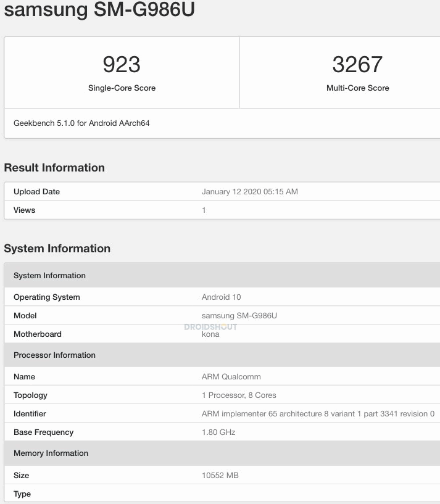Select the 10552 MB memory value
This screenshot has height=504, width=440.
click(220, 476)
